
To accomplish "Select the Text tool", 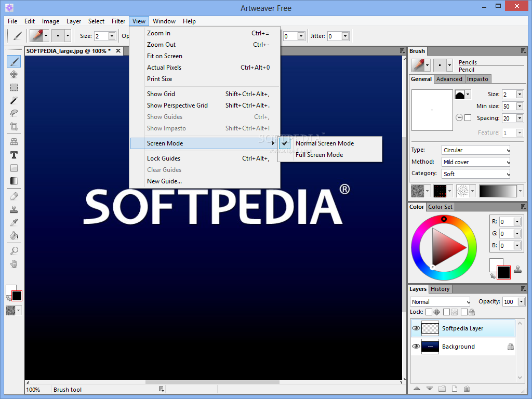I will click(x=14, y=155).
